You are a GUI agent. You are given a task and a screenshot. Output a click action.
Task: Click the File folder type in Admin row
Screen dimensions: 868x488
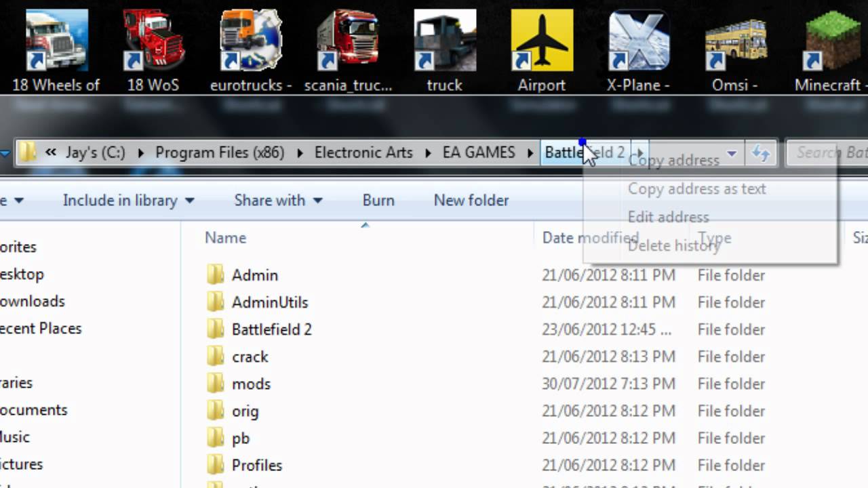coord(731,275)
